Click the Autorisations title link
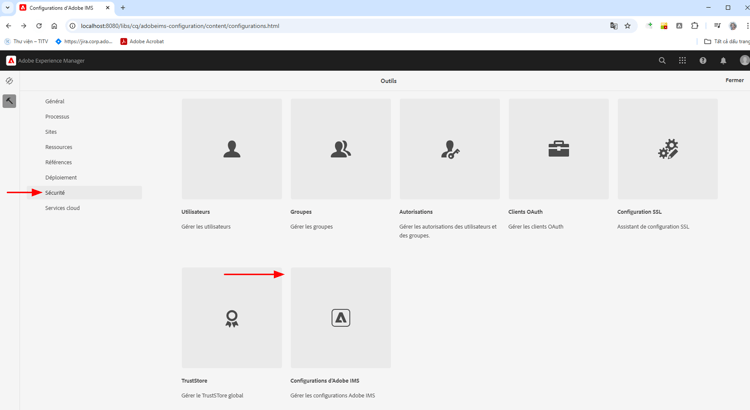Image resolution: width=750 pixels, height=410 pixels. coord(416,212)
